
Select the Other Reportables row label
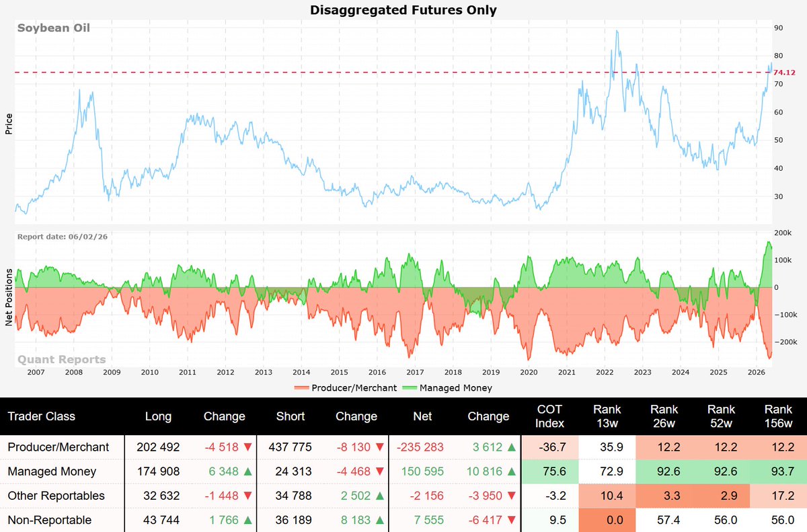(x=56, y=496)
